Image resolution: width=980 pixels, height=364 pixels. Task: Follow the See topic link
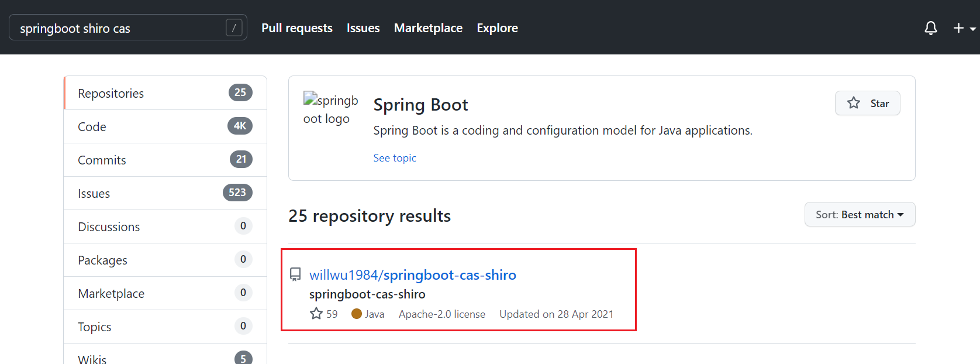pyautogui.click(x=395, y=158)
